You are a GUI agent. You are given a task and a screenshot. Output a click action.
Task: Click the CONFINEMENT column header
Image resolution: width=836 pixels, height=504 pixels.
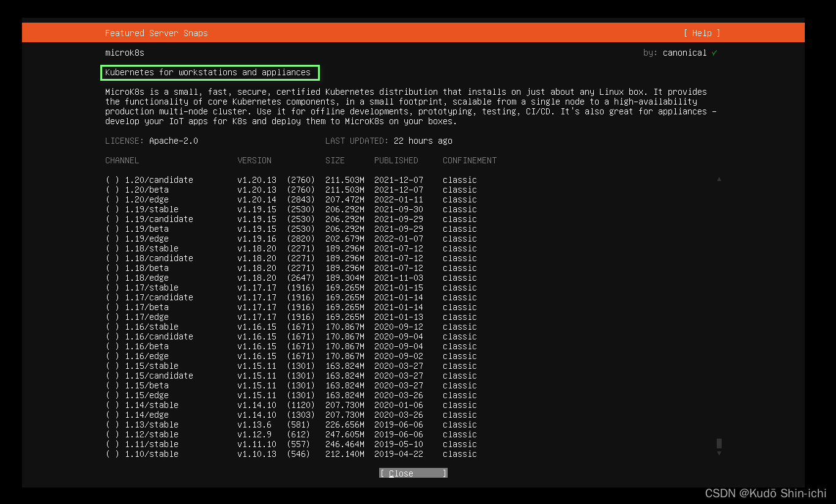[470, 160]
